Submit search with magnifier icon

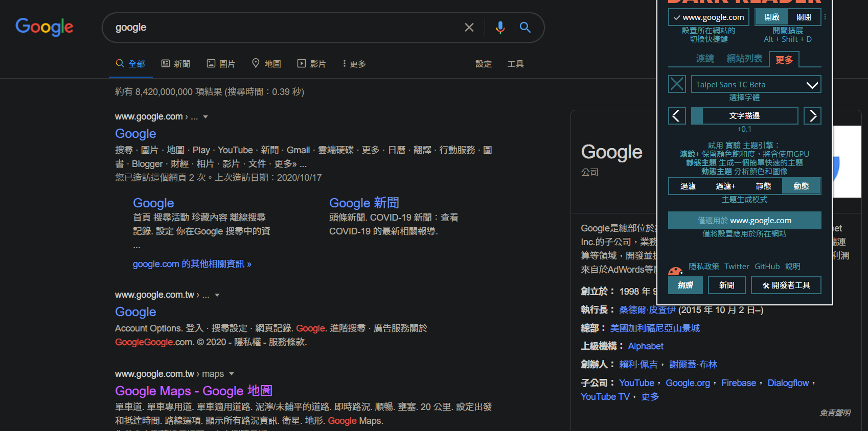coord(525,28)
